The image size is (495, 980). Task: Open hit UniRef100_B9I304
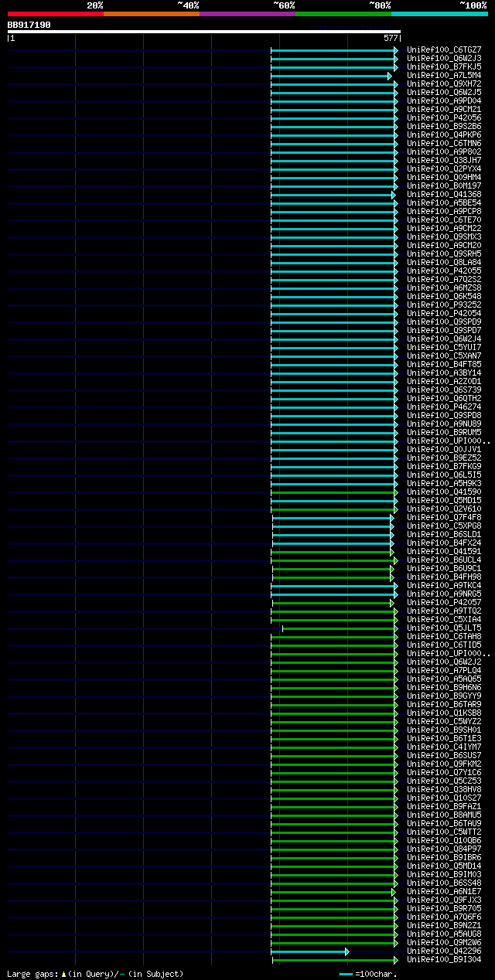coord(444,960)
